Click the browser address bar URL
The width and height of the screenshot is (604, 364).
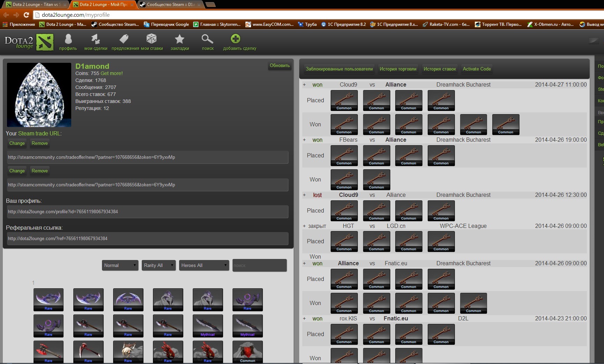pos(75,15)
